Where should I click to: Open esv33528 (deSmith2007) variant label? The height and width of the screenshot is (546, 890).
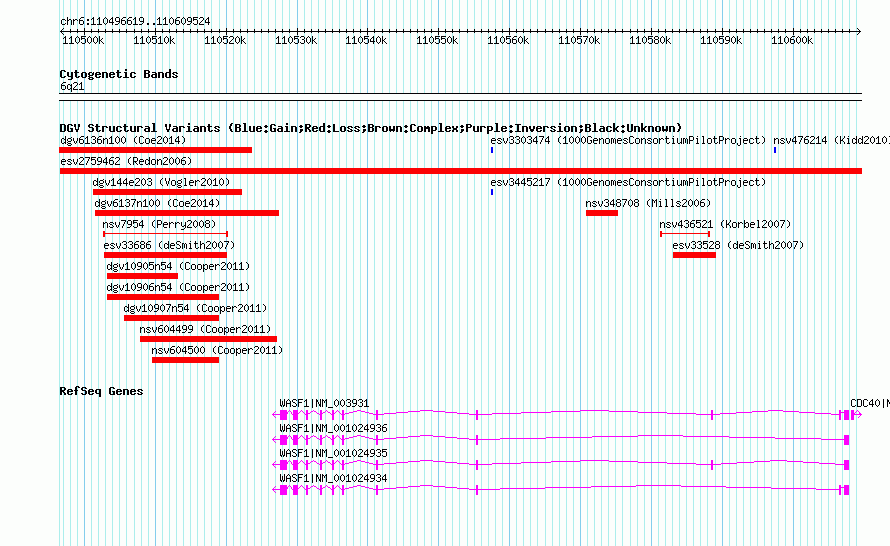click(738, 245)
